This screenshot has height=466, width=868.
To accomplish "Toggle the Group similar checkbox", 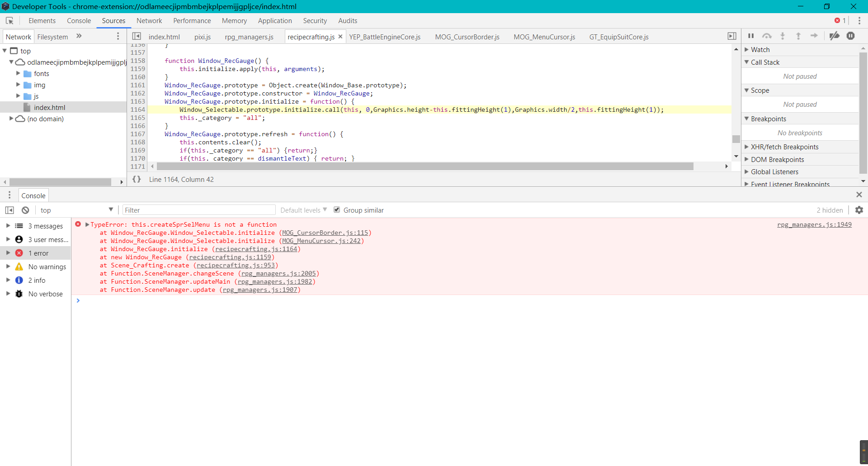I will [337, 209].
